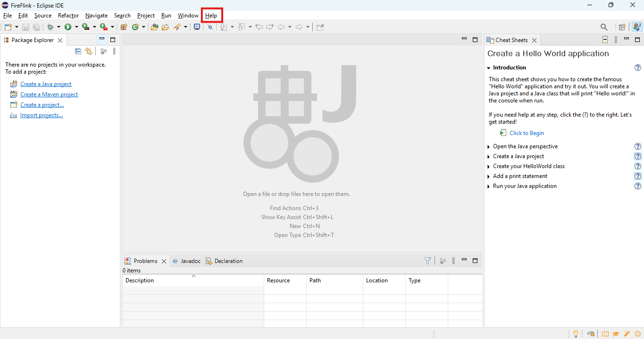Expand the Add a print statement step
The image size is (644, 339).
click(489, 177)
